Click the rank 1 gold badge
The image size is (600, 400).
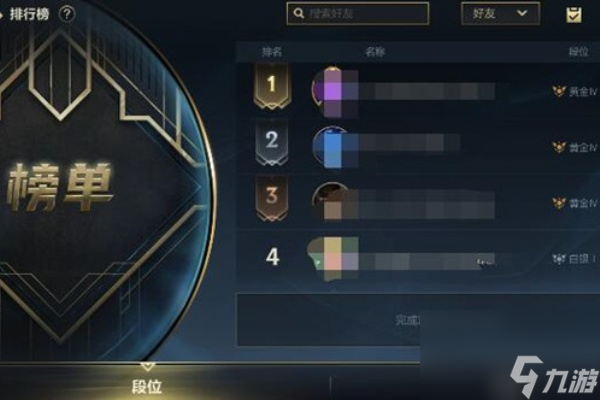(272, 86)
